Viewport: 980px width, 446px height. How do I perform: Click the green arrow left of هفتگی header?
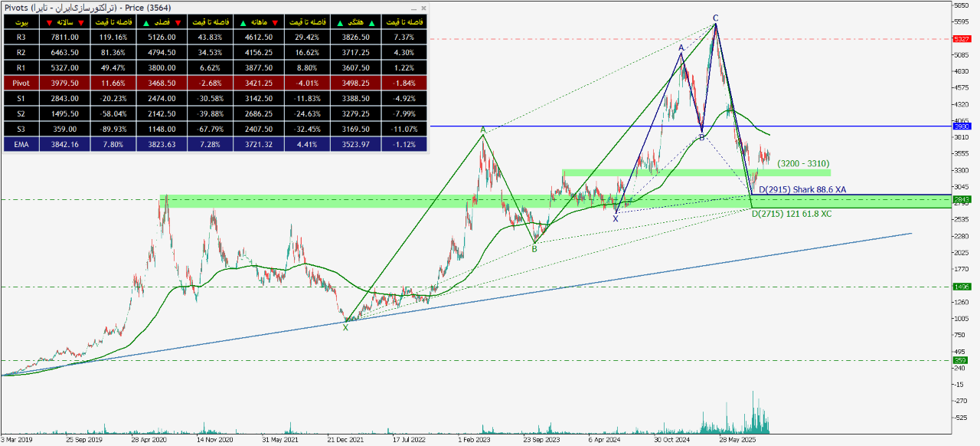click(x=338, y=22)
